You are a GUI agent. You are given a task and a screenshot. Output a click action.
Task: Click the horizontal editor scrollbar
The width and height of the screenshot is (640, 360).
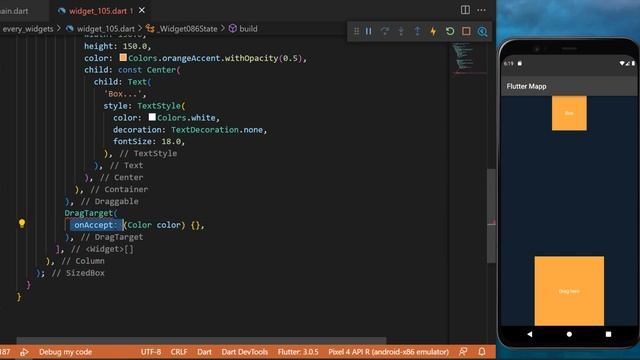pyautogui.click(x=201, y=340)
